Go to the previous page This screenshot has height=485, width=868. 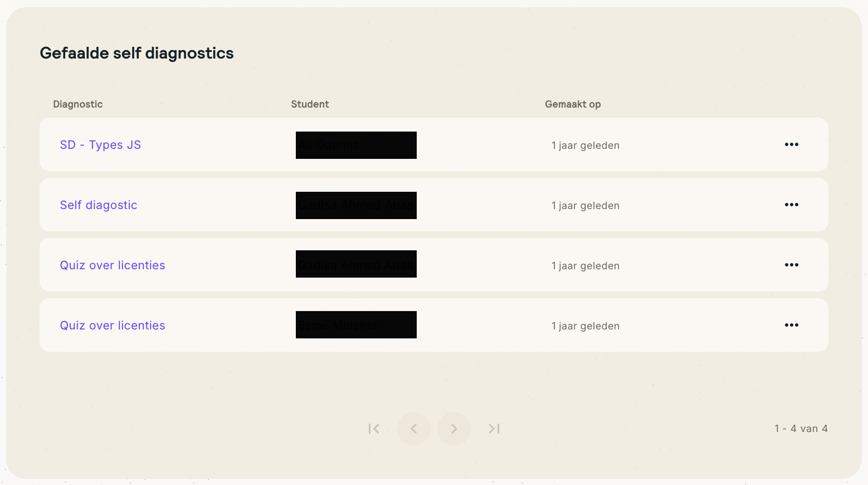414,429
